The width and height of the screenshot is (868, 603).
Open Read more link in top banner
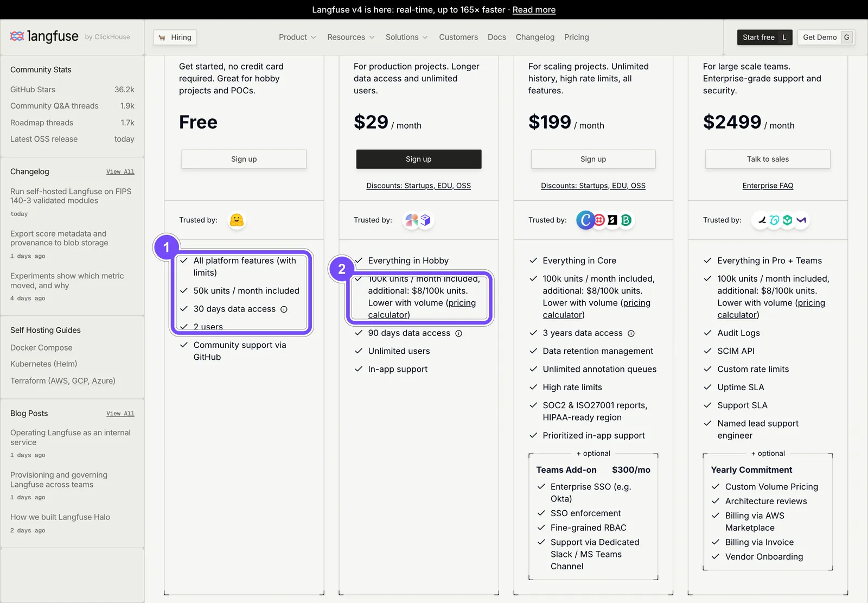click(534, 10)
